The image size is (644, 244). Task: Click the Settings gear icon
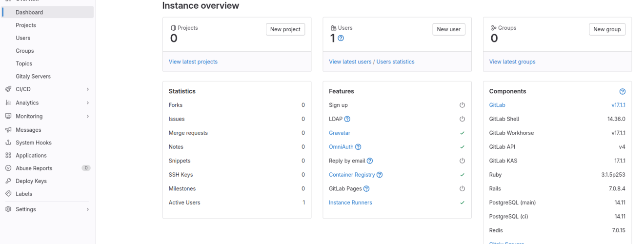[8, 209]
